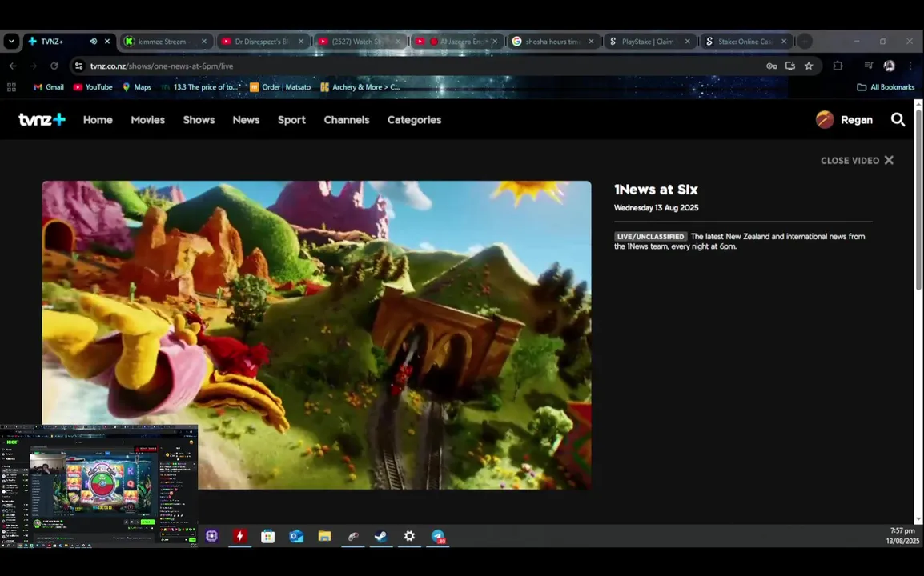Open Microsoft Store from the taskbar
The height and width of the screenshot is (576, 924).
click(268, 536)
